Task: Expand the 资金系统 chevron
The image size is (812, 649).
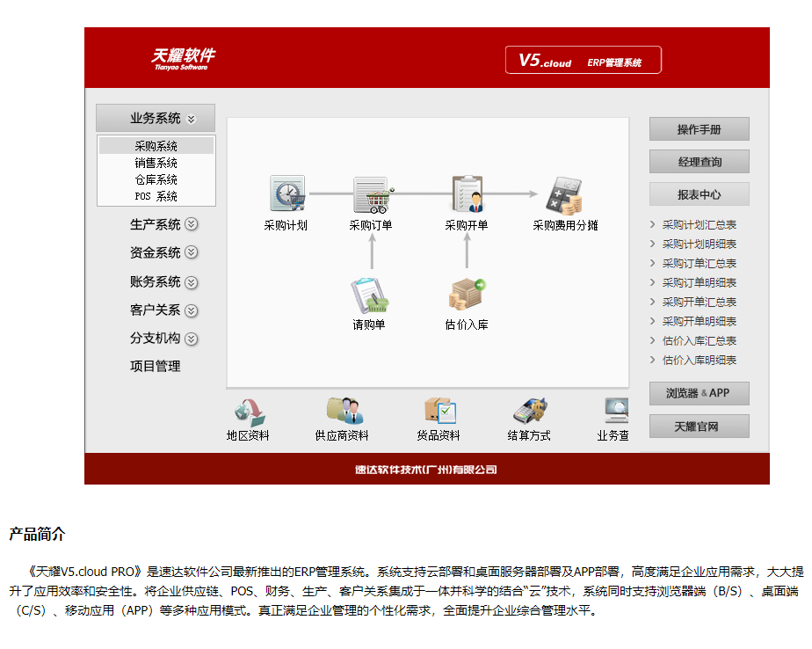Action: 192,252
